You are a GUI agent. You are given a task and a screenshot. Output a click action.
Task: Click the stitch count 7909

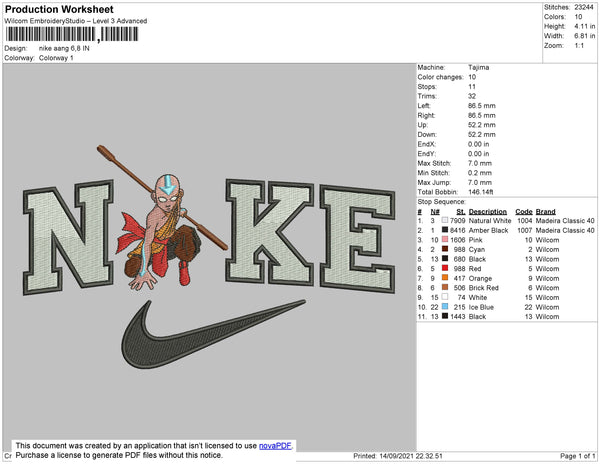coord(458,221)
